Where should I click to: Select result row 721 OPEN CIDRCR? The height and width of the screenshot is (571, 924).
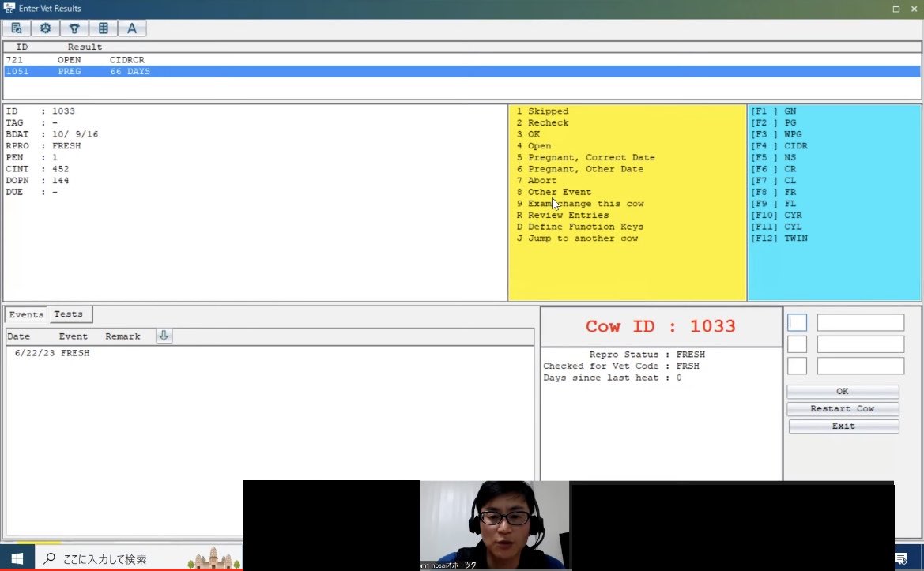[462, 60]
